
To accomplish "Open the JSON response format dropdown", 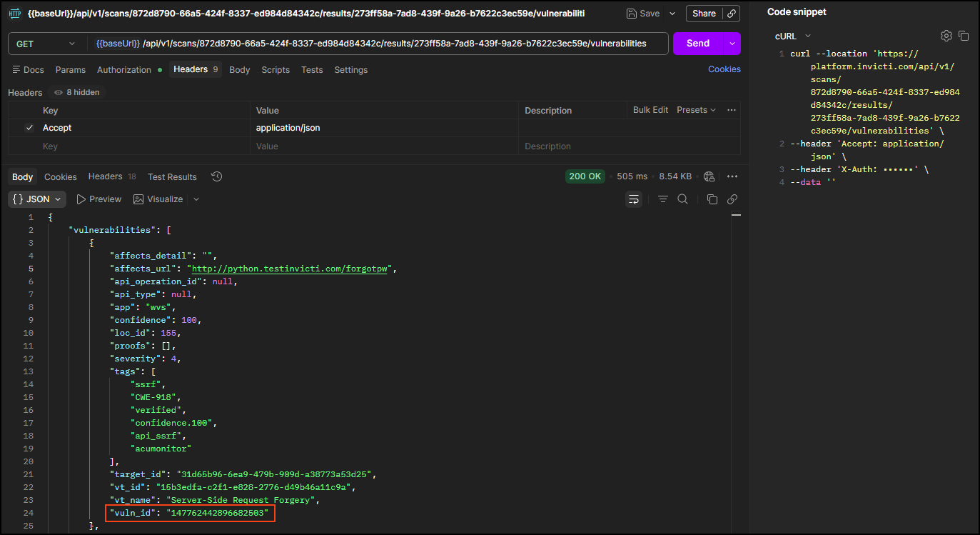I will click(36, 199).
